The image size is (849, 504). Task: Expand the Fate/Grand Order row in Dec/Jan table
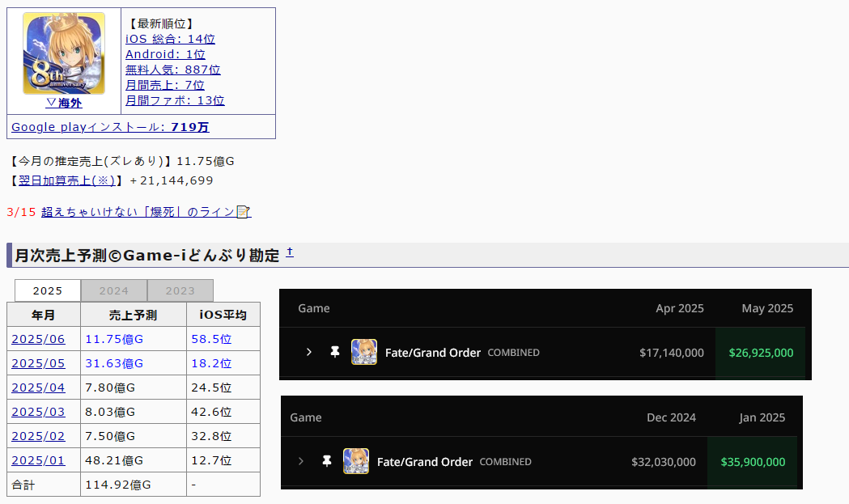pyautogui.click(x=300, y=461)
